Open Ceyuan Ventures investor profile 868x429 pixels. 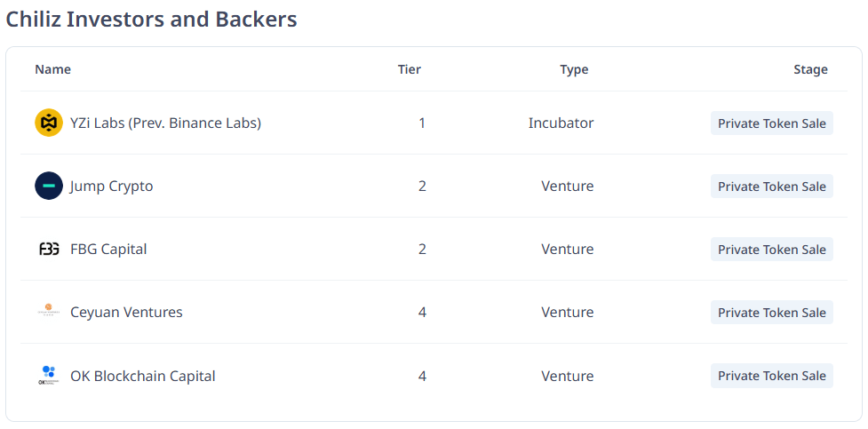click(x=126, y=313)
